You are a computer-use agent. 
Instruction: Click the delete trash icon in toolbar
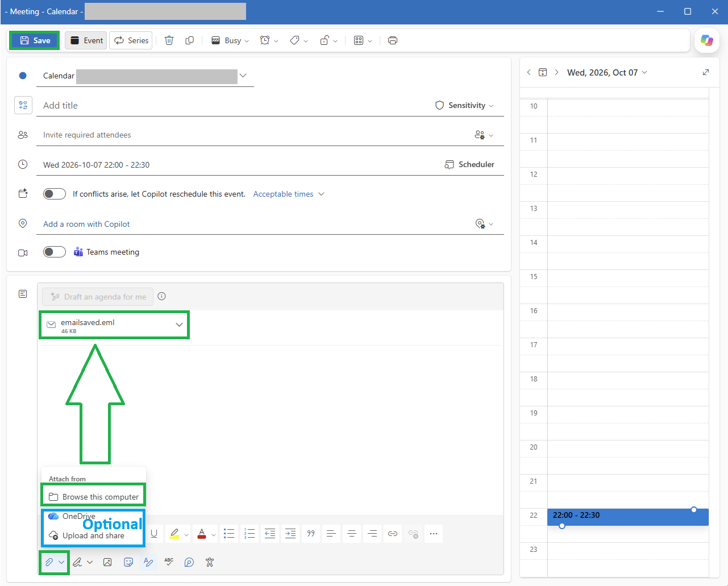coord(169,40)
